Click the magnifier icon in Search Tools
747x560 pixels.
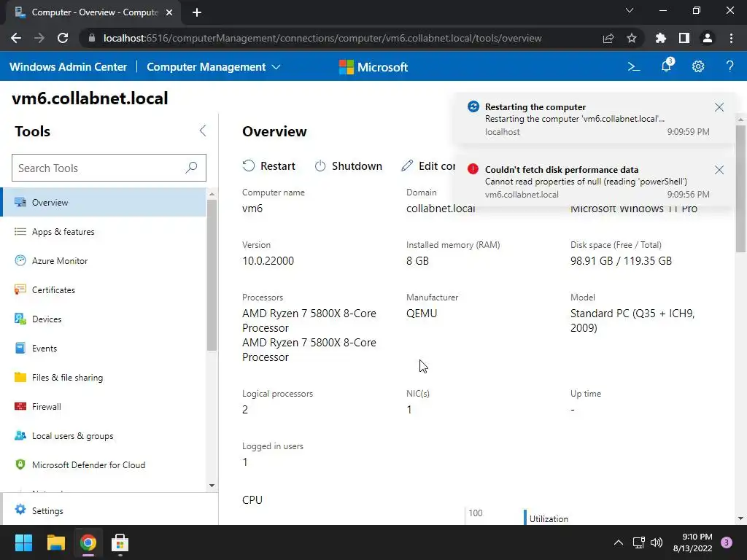click(191, 168)
